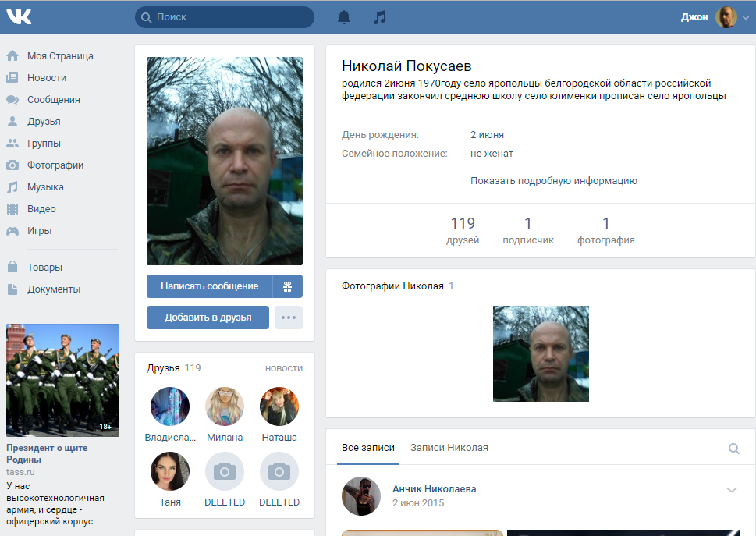
Task: Go to Игры in the sidebar
Action: click(x=39, y=231)
